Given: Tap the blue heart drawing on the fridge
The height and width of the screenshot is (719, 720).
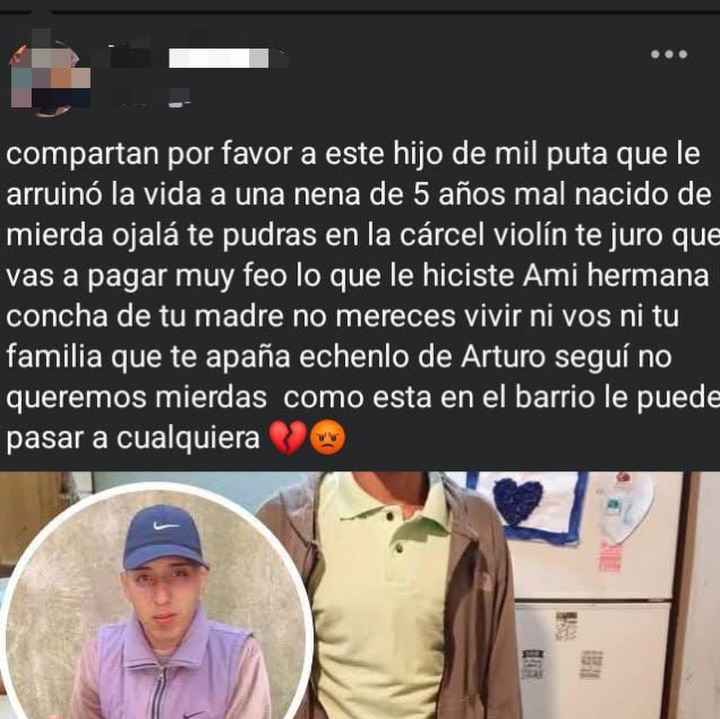Looking at the screenshot, I should [x=518, y=501].
